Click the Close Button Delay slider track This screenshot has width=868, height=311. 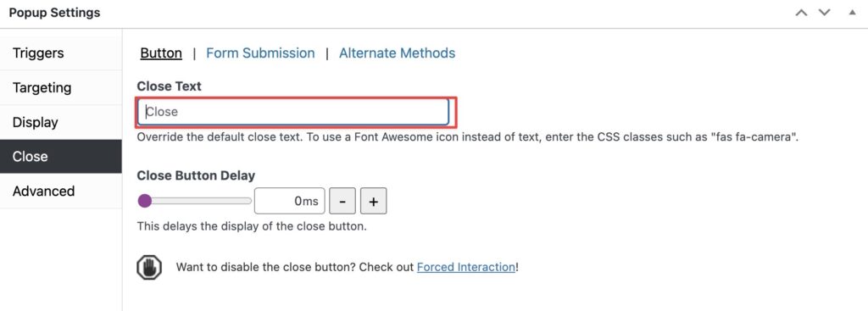[195, 201]
